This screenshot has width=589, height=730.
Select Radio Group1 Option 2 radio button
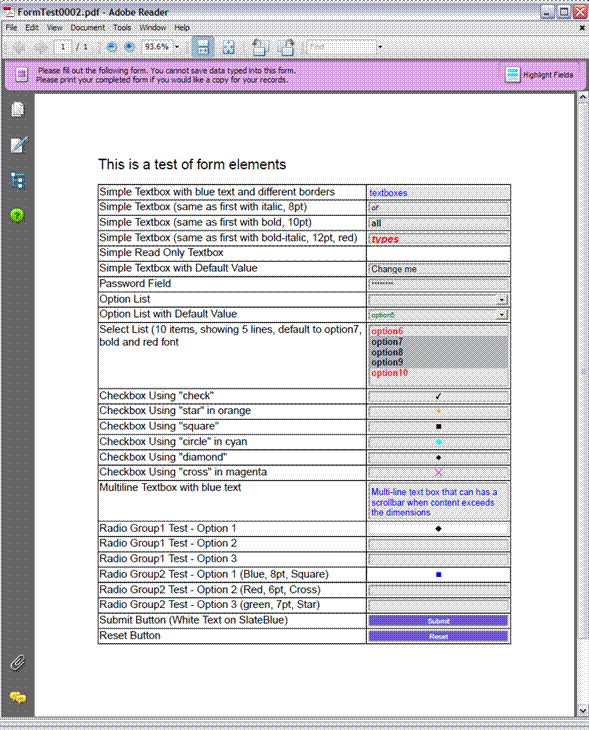coord(438,544)
